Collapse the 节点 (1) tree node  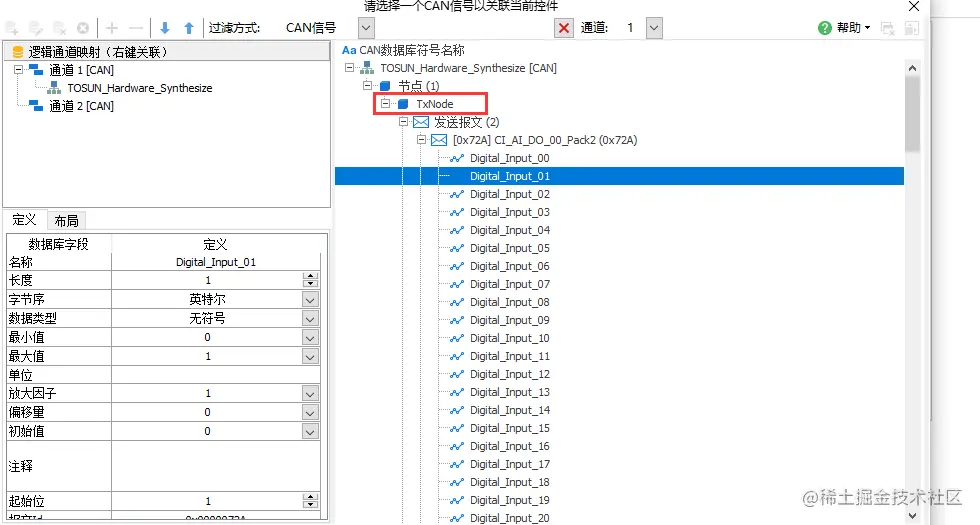point(368,86)
